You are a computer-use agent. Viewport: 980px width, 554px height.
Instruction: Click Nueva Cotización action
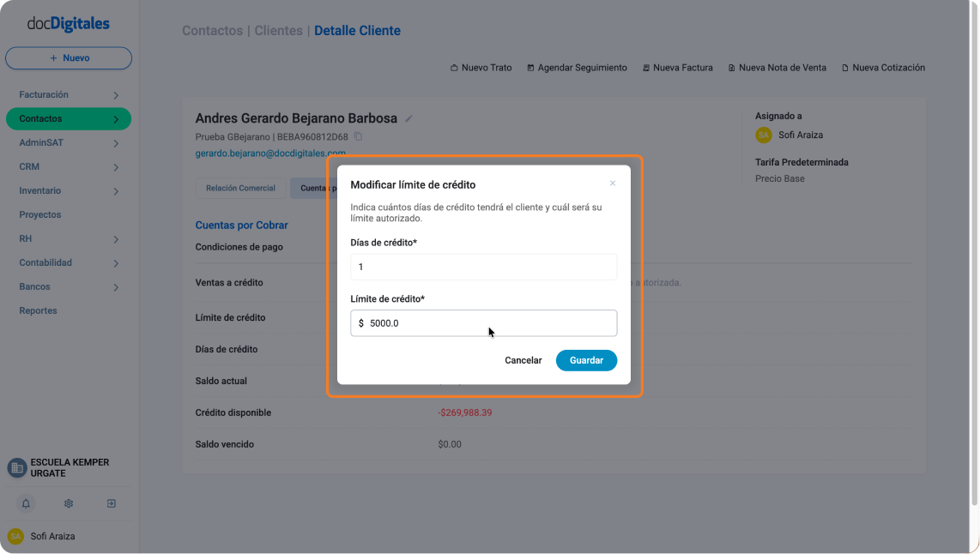tap(883, 68)
